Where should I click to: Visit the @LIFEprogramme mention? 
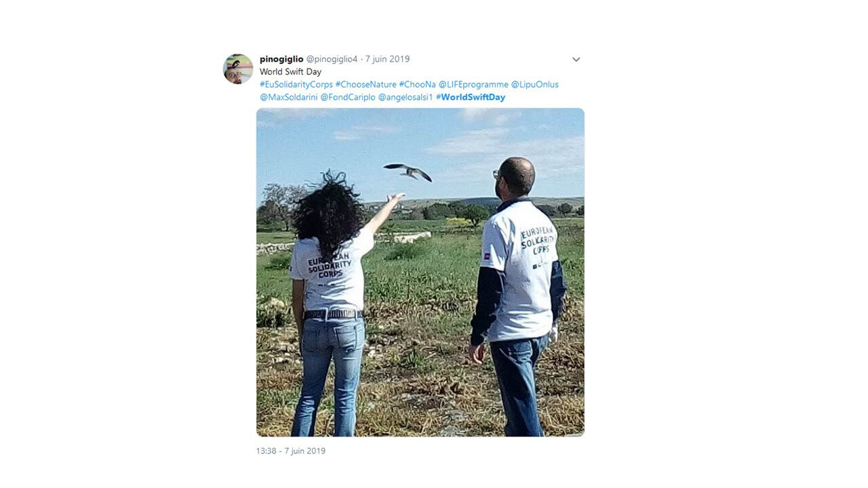473,85
